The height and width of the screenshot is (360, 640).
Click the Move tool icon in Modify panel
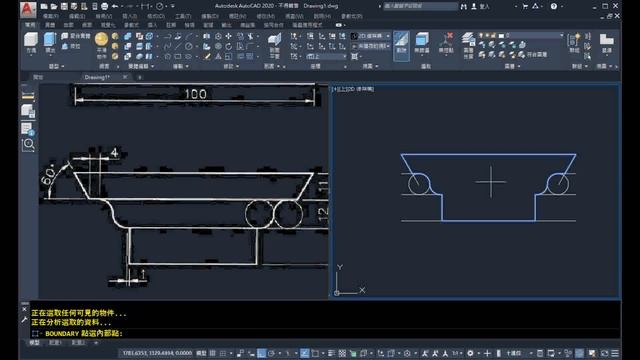point(229,36)
